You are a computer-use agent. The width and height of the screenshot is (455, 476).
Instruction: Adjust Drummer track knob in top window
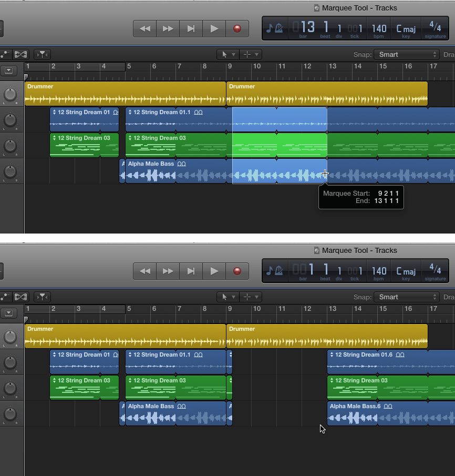coord(11,94)
